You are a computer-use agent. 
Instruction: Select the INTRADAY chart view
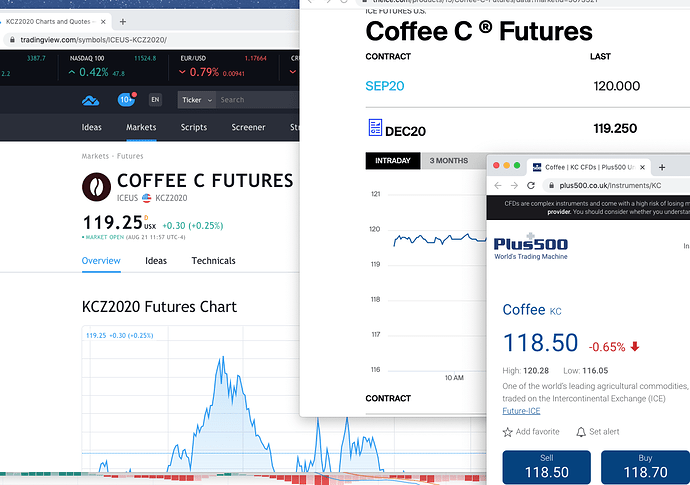pos(393,161)
